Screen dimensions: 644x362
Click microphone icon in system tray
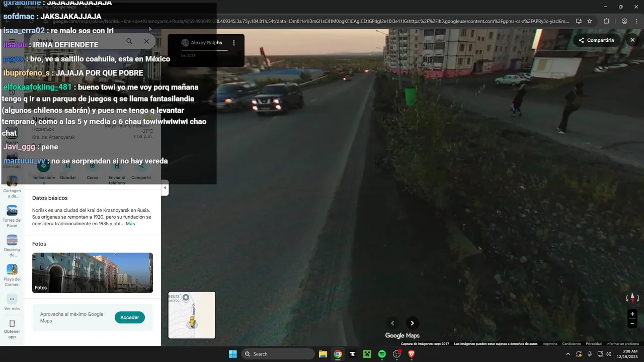pos(590,354)
